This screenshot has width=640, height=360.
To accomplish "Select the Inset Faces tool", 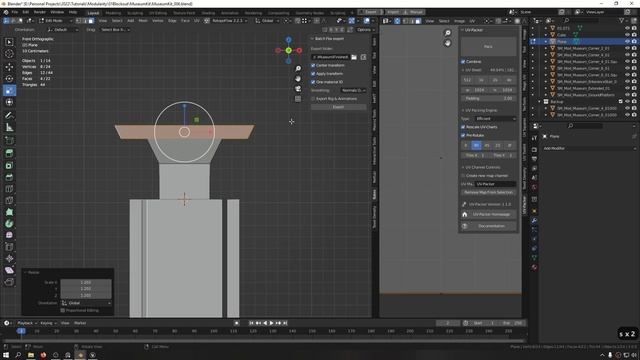I will (9, 165).
